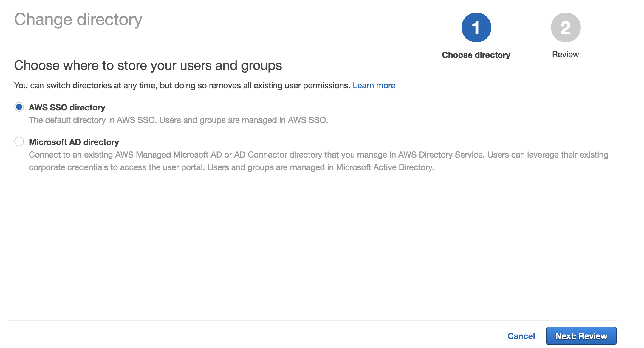Select the AWS SSO directory radio button
Image resolution: width=644 pixels, height=348 pixels.
pos(19,107)
